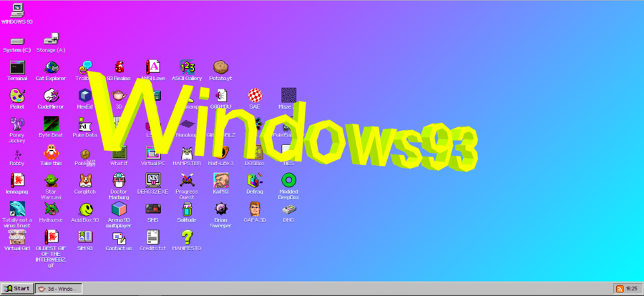
Task: Launch Virtual PC
Action: (x=153, y=152)
